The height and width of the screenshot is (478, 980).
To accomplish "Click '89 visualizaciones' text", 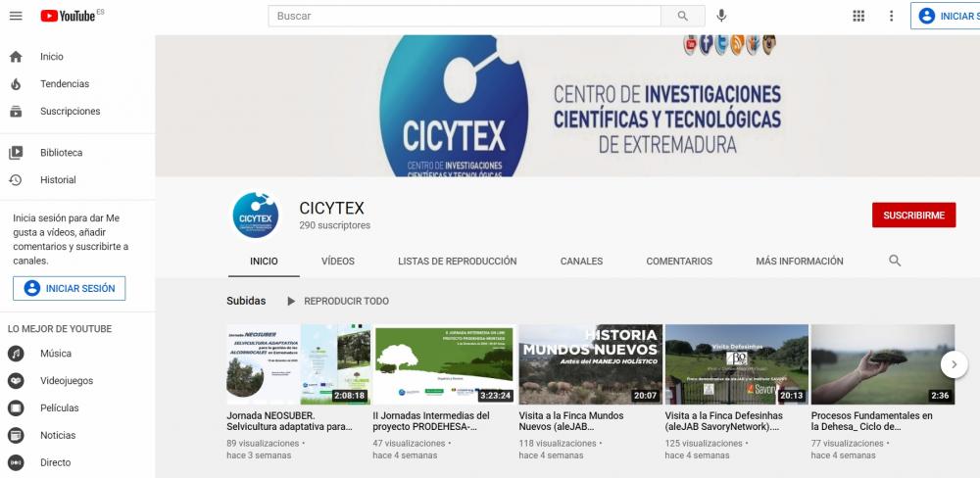I will click(x=263, y=444).
